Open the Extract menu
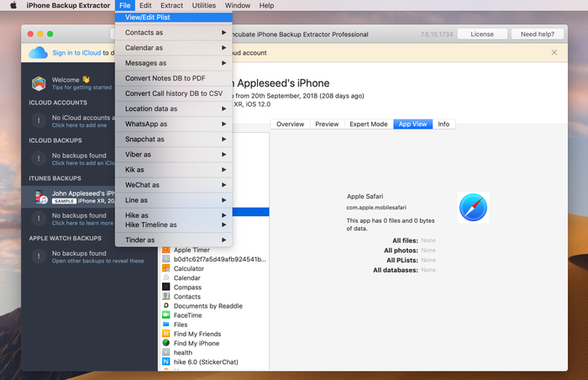The image size is (588, 380). click(171, 5)
